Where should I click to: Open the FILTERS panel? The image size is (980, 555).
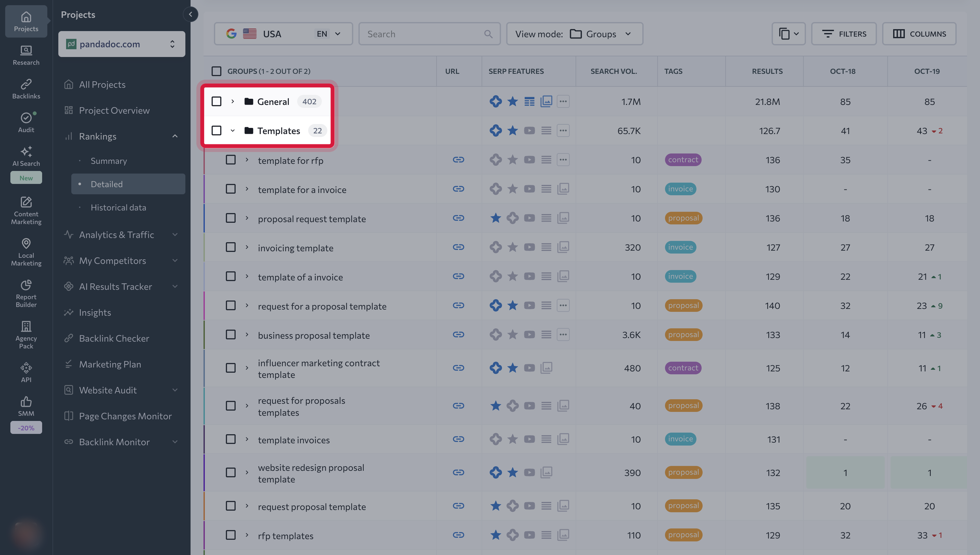[844, 34]
